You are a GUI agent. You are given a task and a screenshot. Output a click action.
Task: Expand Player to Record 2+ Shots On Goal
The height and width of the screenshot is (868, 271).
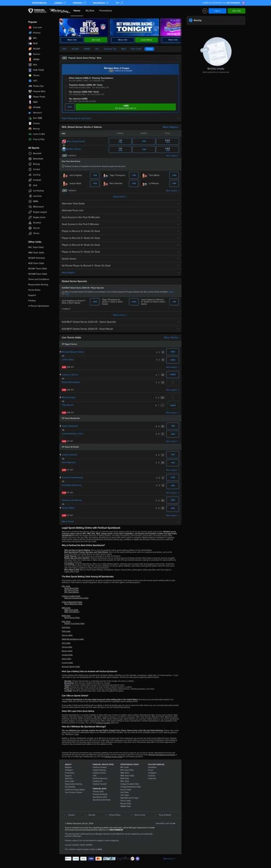point(120,231)
